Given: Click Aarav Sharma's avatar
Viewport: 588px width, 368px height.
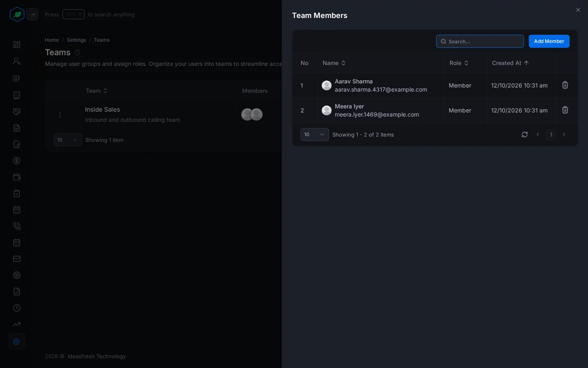Looking at the screenshot, I should pyautogui.click(x=327, y=85).
